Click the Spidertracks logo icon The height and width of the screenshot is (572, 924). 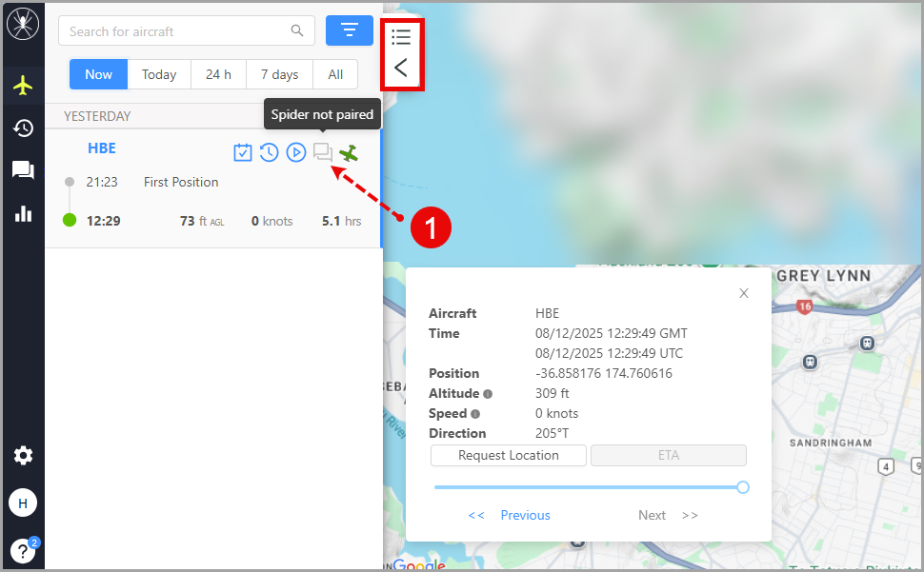click(x=22, y=24)
